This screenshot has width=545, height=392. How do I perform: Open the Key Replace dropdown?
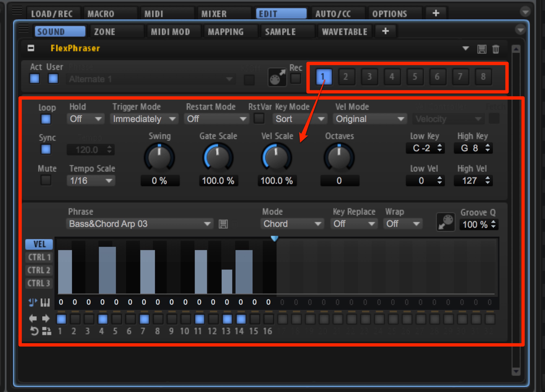[x=354, y=224]
